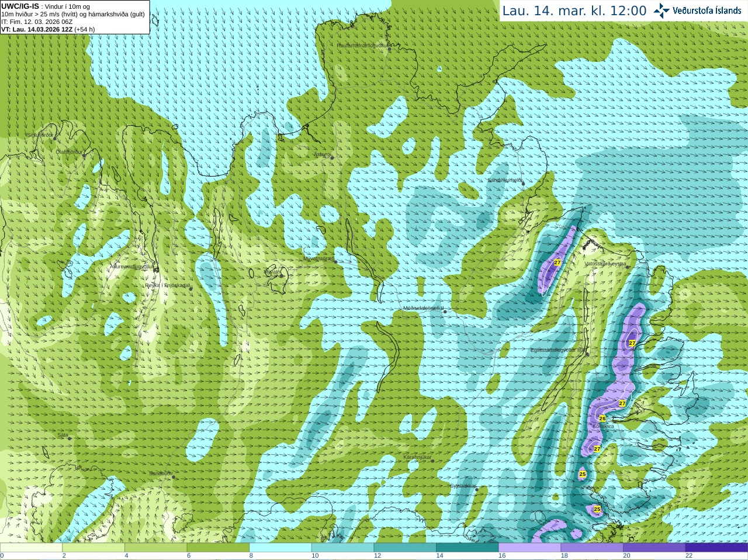Click the 4–6 m/s green legend swatch
Image resolution: width=748 pixels, height=560 pixels.
pos(156,548)
